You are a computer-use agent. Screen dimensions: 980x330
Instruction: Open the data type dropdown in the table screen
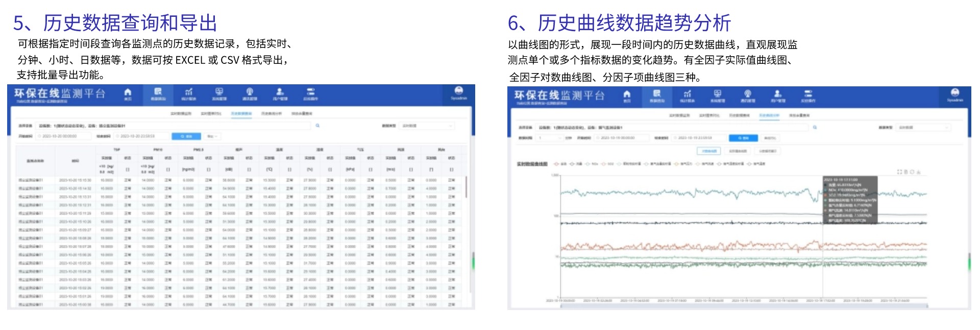point(427,126)
